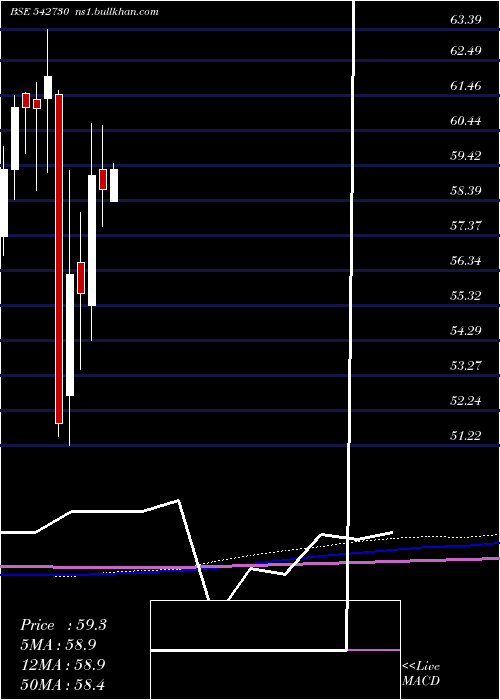Select the tallest red candlestick body

(59, 259)
